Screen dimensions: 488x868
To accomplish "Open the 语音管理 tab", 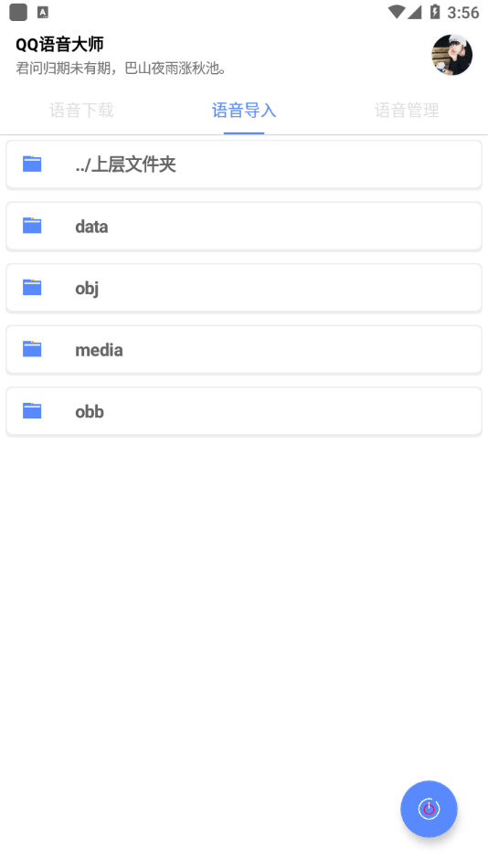I will (x=407, y=111).
